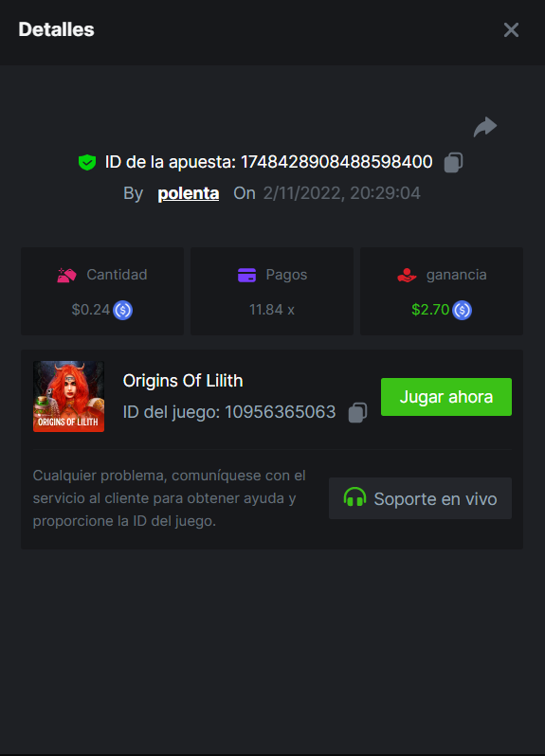Click the 11.84 x payout value

click(272, 310)
